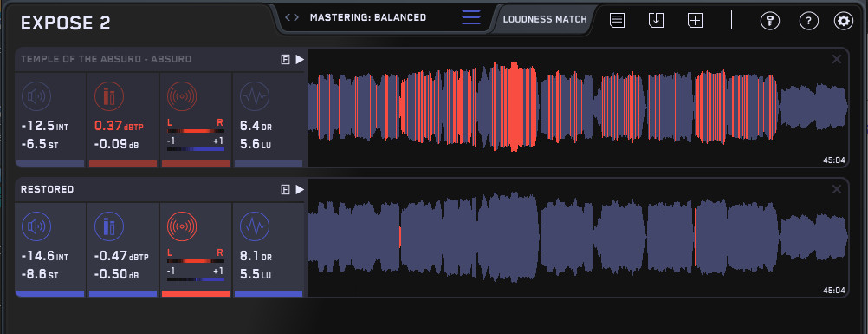
Task: Click the -8.6 ST loudness value
Action: click(41, 275)
